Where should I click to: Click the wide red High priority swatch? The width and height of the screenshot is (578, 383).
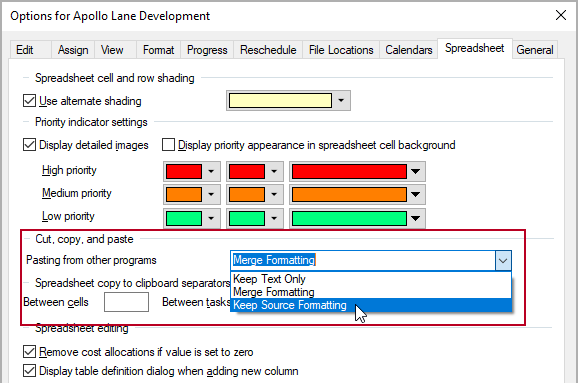pyautogui.click(x=349, y=171)
